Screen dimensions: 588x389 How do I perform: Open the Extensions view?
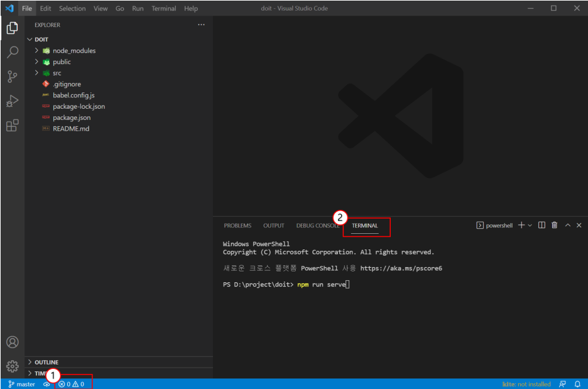pos(13,125)
